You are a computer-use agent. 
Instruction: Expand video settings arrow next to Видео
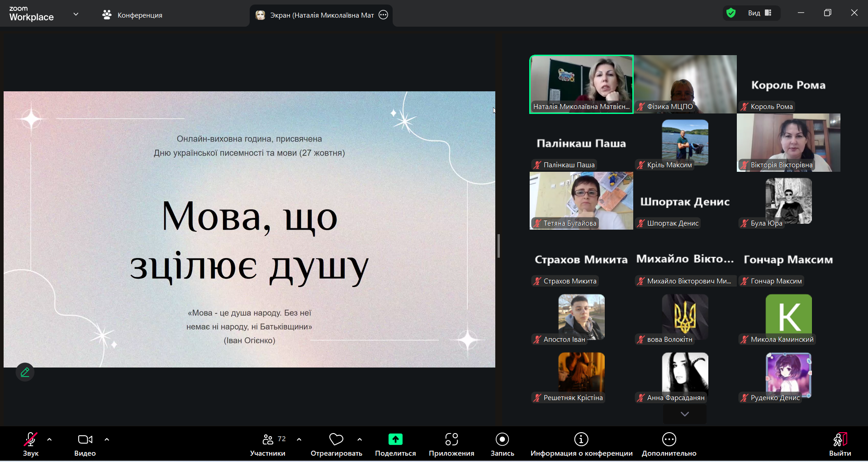coord(107,439)
